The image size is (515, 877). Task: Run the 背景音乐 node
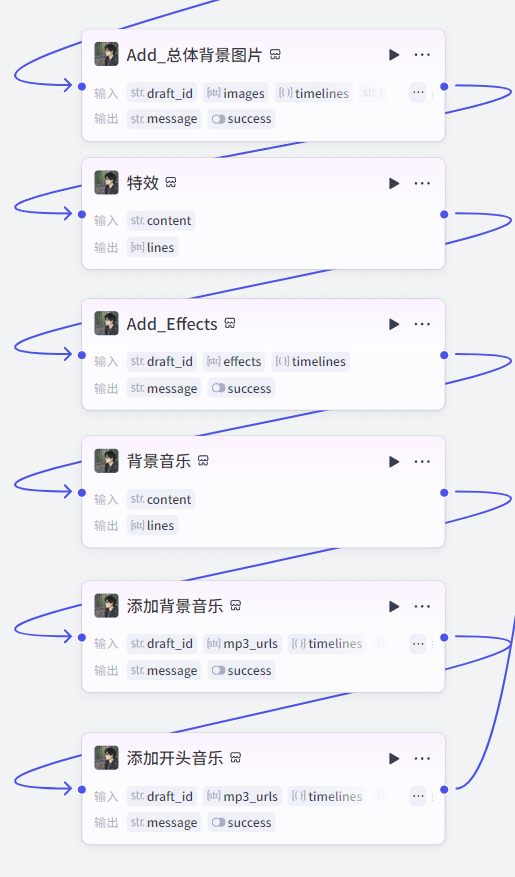(394, 461)
